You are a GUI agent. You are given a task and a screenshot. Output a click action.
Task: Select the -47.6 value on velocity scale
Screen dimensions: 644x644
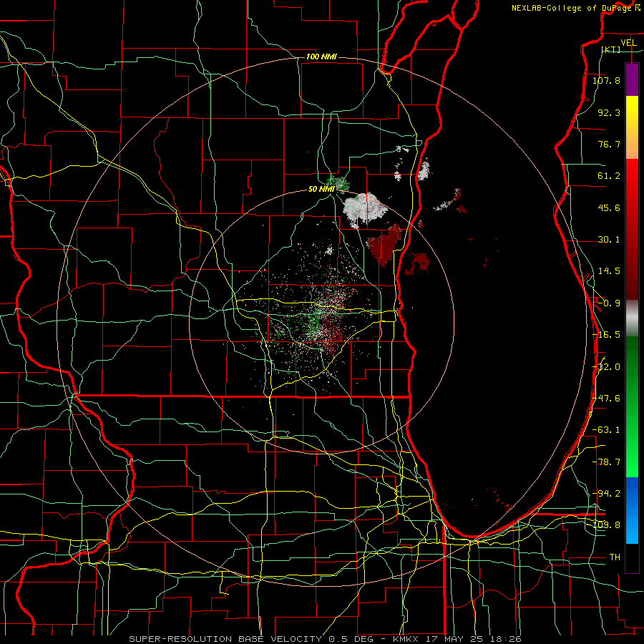(606, 399)
